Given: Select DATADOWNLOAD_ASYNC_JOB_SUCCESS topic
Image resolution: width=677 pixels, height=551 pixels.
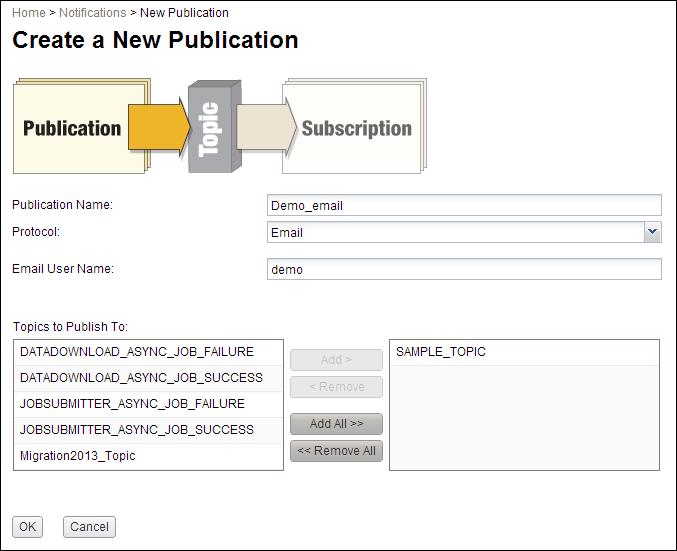Looking at the screenshot, I should 149,378.
